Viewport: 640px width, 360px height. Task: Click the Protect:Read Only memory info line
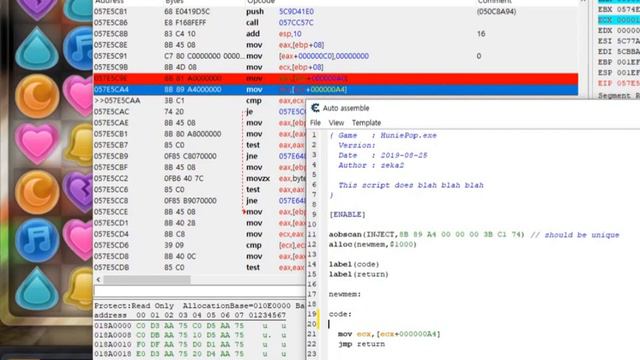pyautogui.click(x=199, y=306)
